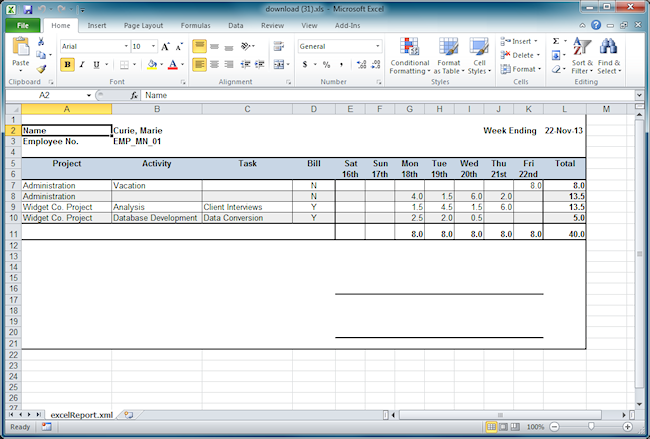Apply the red Font Color
This screenshot has height=439, width=650.
pyautogui.click(x=173, y=65)
